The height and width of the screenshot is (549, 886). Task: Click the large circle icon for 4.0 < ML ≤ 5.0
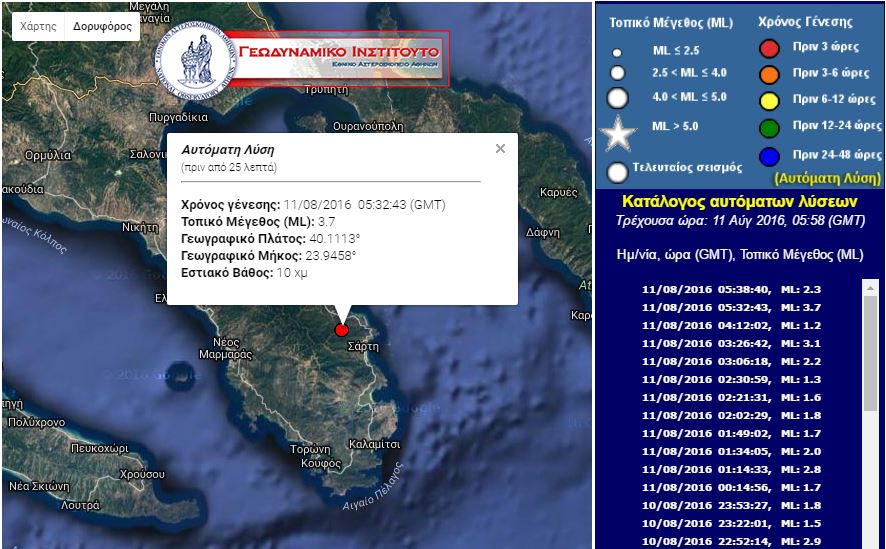click(617, 98)
